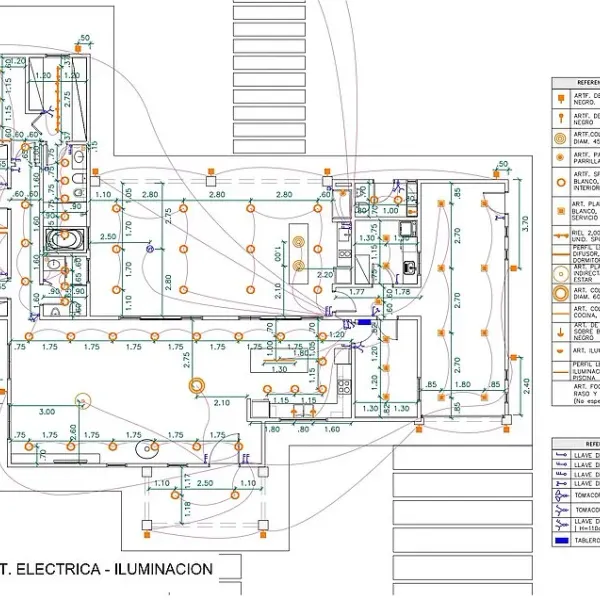Click the '3.70' dimension label
Image resolution: width=600 pixels, height=600 pixels.
[x=525, y=223]
